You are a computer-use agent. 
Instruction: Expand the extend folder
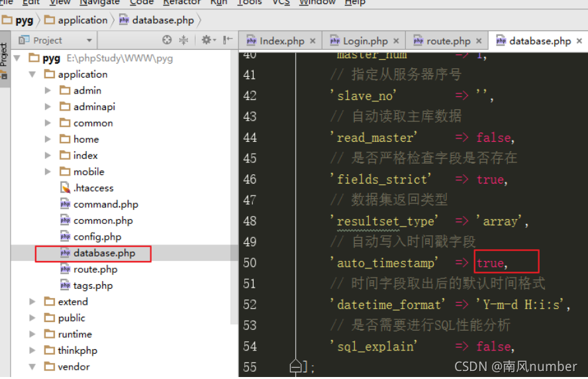[32, 301]
